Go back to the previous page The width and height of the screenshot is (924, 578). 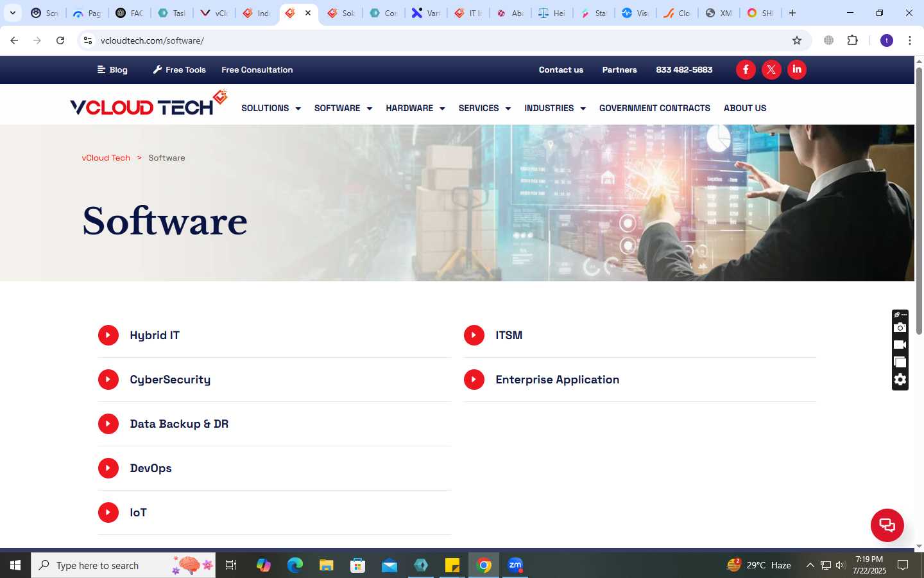point(14,40)
